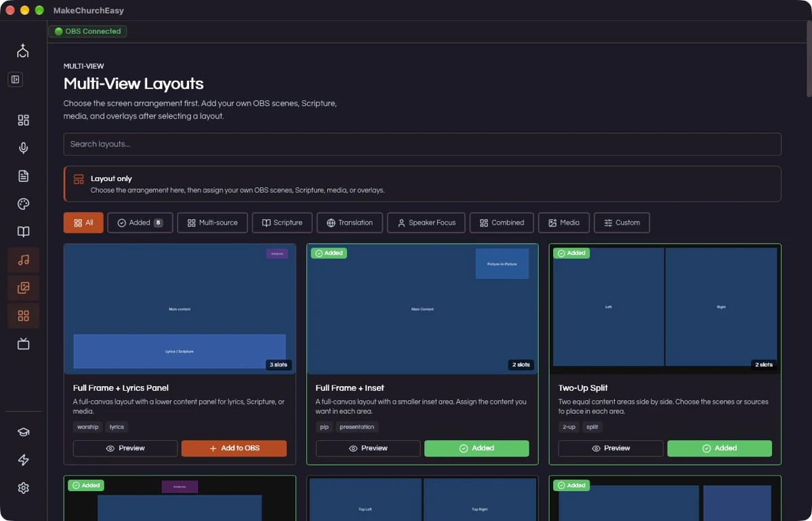The image size is (812, 521).
Task: Click the 2-up tag
Action: 569,427
